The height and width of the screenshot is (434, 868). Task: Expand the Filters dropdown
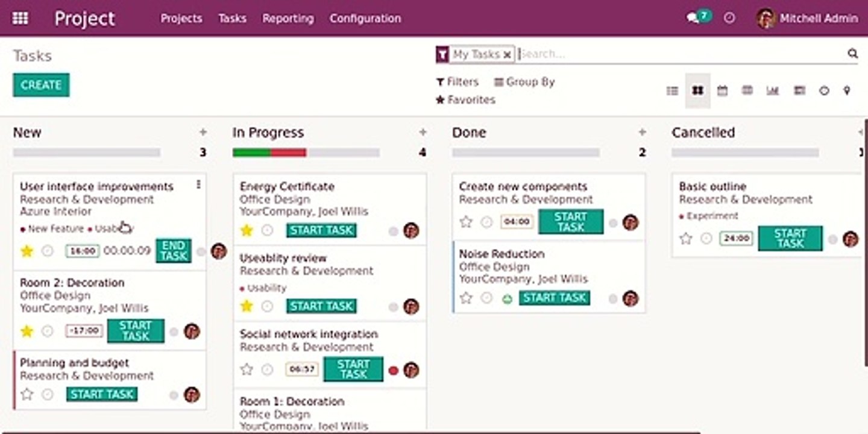point(457,82)
